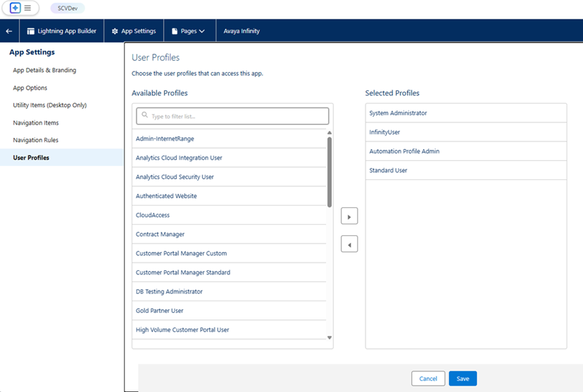
Task: Click the Type to filter list field
Action: (x=233, y=116)
